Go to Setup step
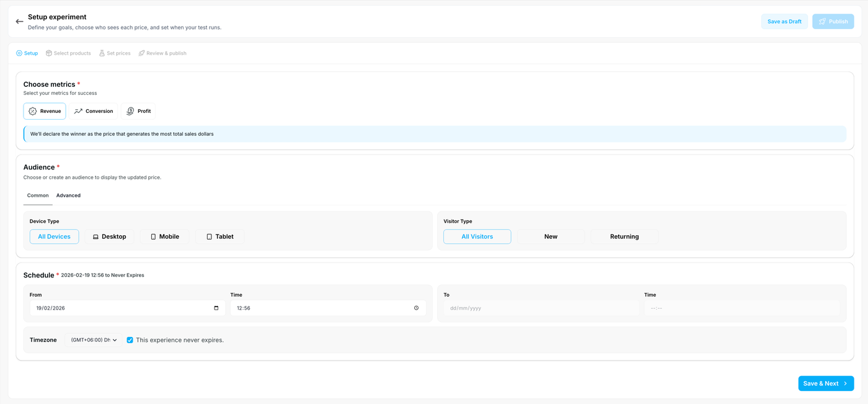 coord(27,53)
